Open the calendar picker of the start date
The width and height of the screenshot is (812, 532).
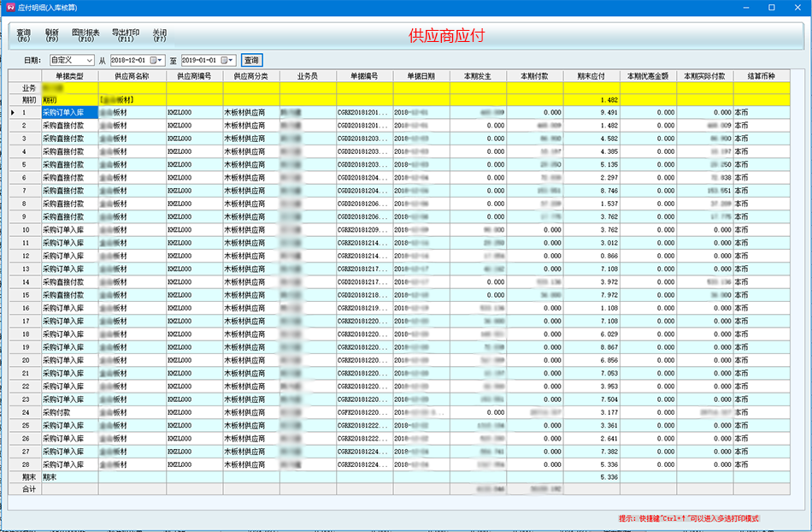(156, 60)
